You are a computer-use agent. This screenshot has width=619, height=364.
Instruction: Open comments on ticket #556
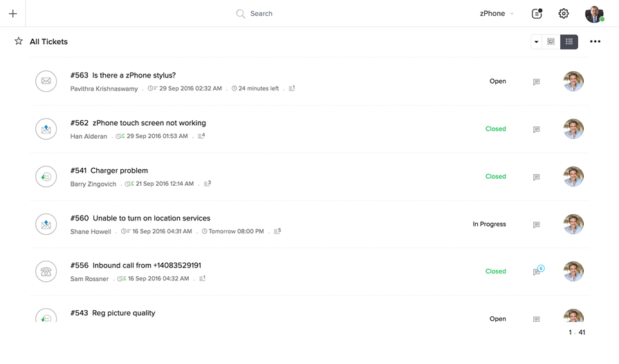point(537,271)
